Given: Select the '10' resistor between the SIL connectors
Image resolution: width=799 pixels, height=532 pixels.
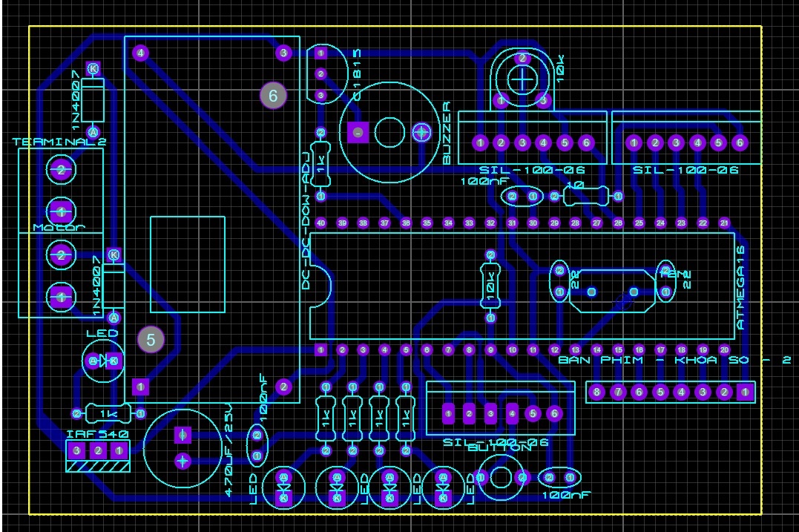Looking at the screenshot, I should (x=586, y=196).
